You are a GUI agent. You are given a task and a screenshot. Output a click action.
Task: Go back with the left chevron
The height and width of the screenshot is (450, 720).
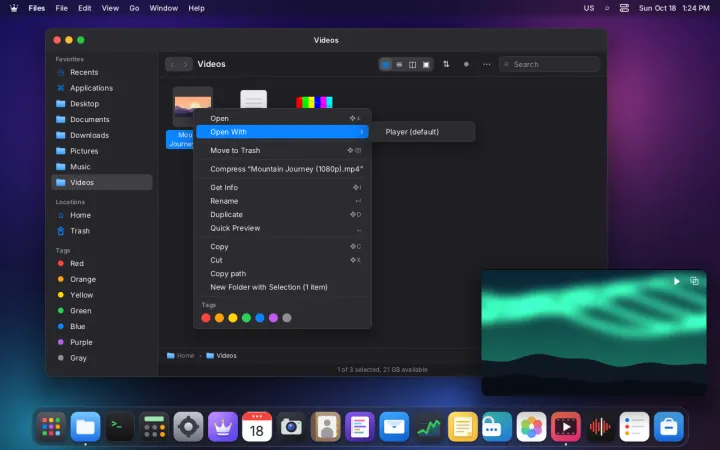172,64
